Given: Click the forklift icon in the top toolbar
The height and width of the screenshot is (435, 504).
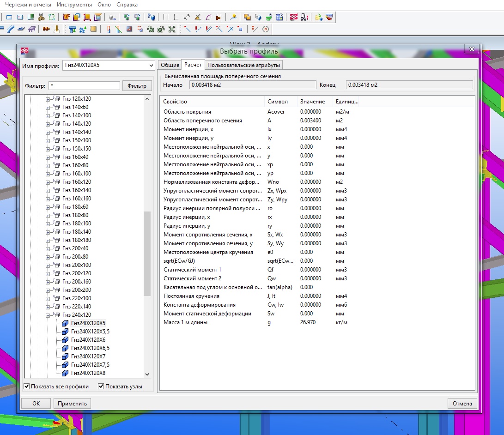Looking at the screenshot, I should pos(304,17).
